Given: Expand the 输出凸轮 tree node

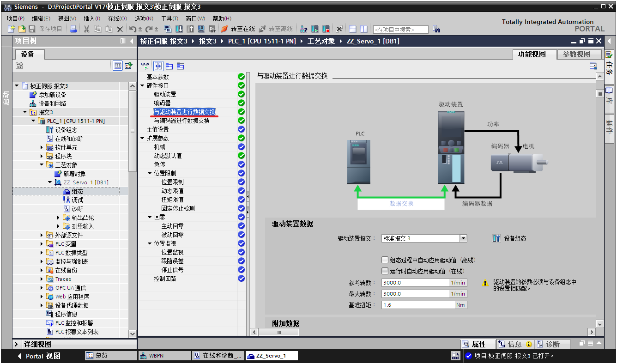Looking at the screenshot, I should (x=58, y=218).
